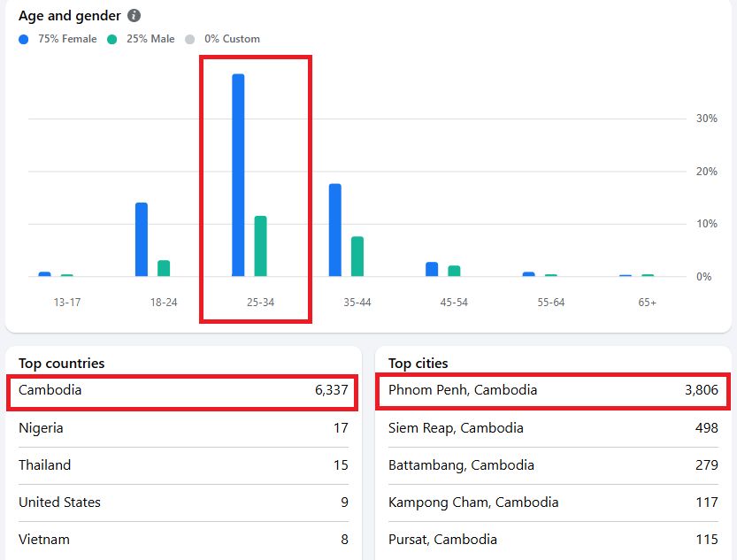Screen dimensions: 737x560
Task: Click the '9' United States count
Action: pyautogui.click(x=344, y=502)
